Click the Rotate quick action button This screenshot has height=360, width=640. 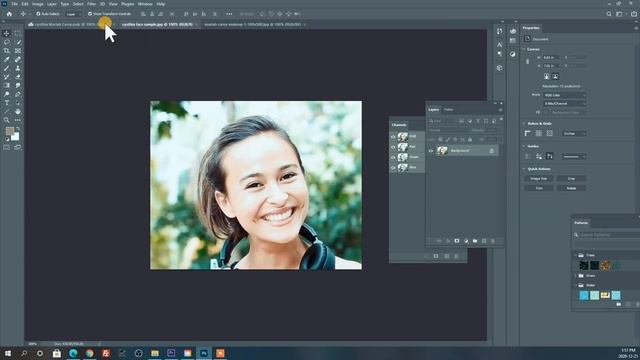tap(571, 188)
